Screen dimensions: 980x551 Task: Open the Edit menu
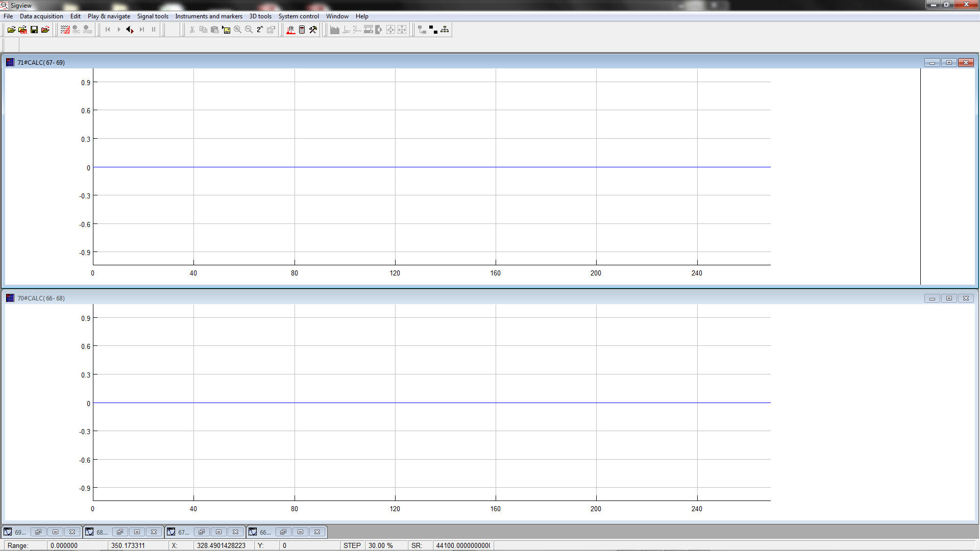(x=76, y=16)
